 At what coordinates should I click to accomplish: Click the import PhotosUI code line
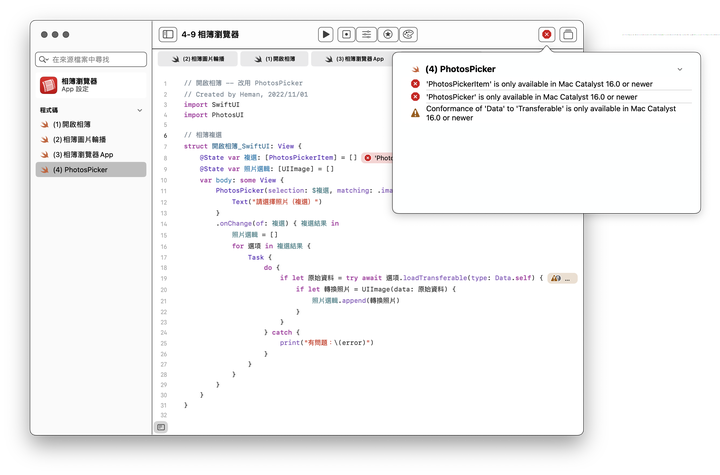click(x=214, y=115)
